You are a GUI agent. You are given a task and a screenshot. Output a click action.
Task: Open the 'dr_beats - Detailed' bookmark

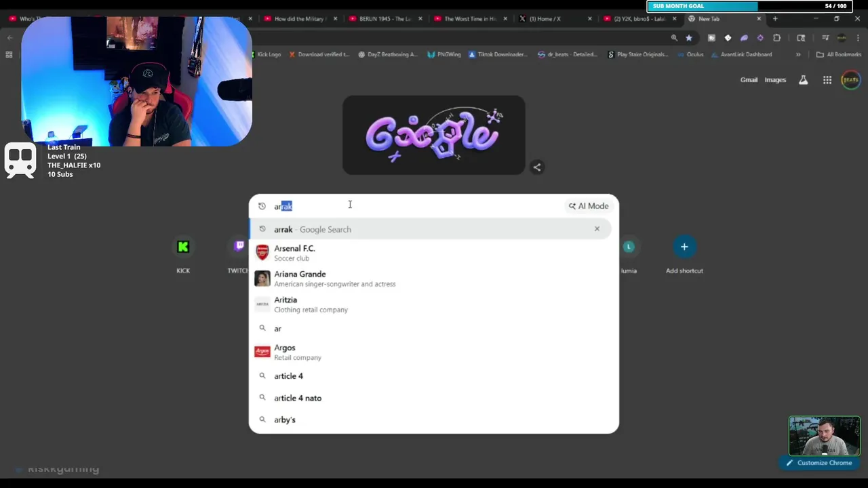coord(568,54)
